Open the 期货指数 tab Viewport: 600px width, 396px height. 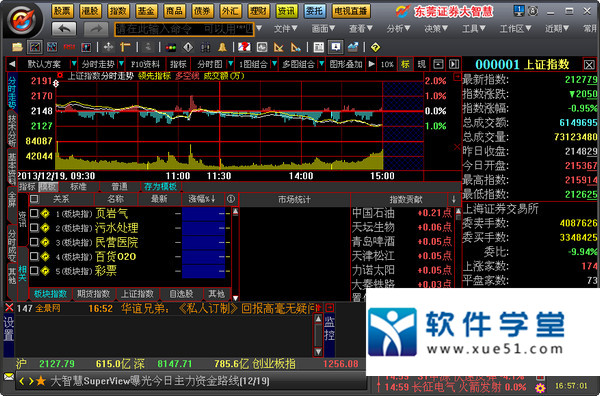click(x=94, y=294)
